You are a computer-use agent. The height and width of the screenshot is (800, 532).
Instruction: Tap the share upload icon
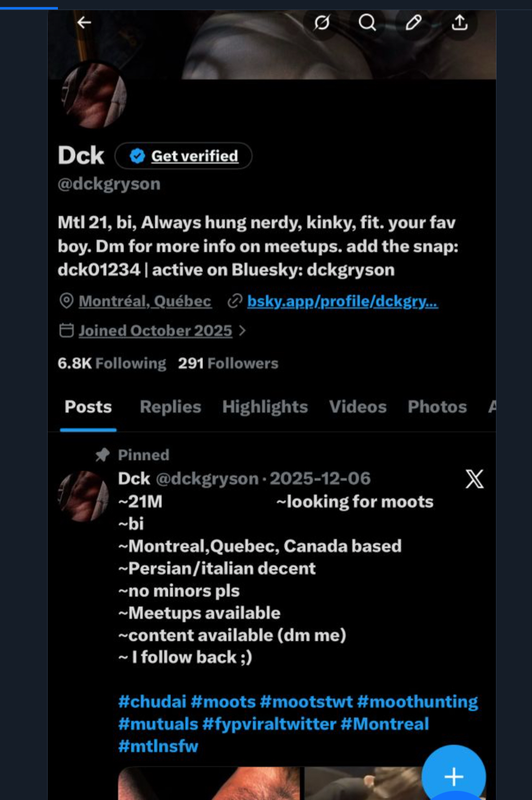[459, 22]
